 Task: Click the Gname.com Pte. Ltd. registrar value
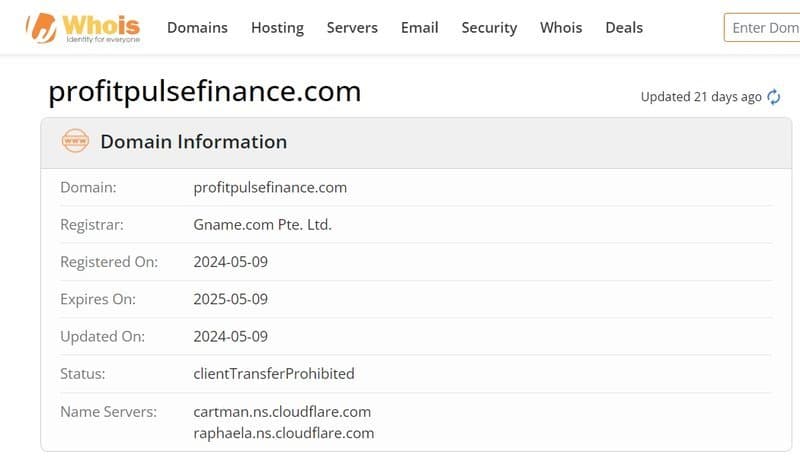click(x=262, y=225)
